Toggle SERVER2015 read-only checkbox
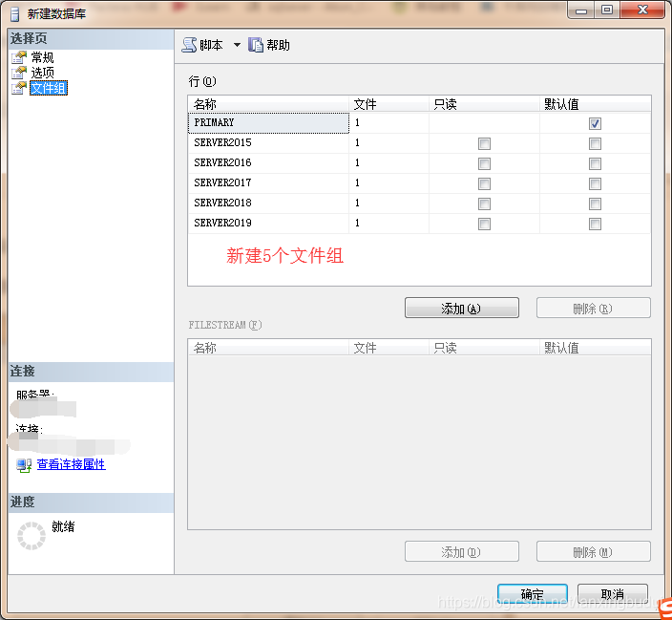Screen dimensions: 672x620 tap(484, 143)
